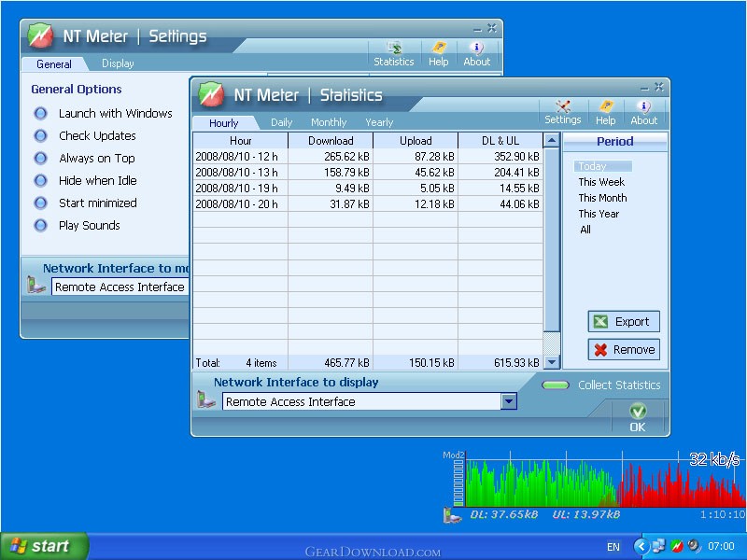This screenshot has width=747, height=560.
Task: Toggle Check Updates option
Action: [x=41, y=135]
